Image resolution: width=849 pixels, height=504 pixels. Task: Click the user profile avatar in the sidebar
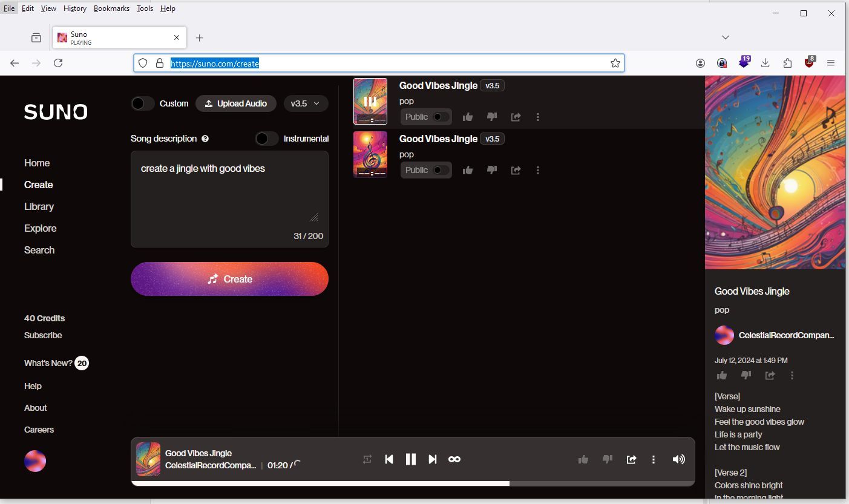(35, 461)
